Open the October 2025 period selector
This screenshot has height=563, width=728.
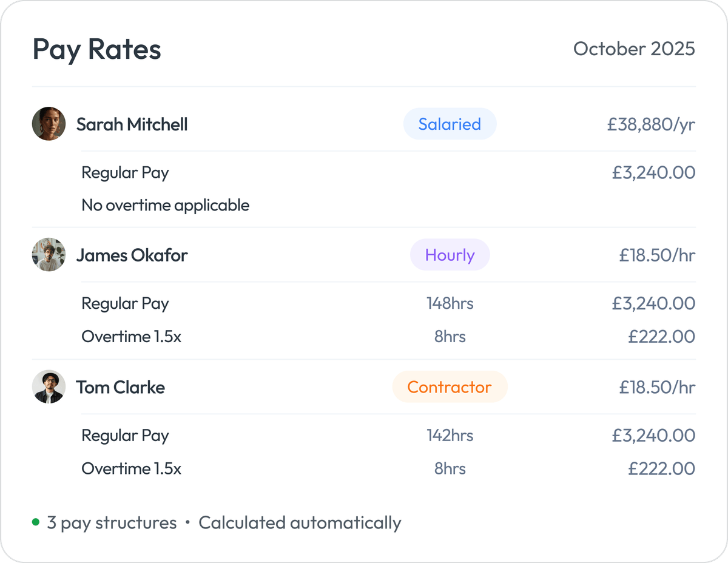pos(635,49)
